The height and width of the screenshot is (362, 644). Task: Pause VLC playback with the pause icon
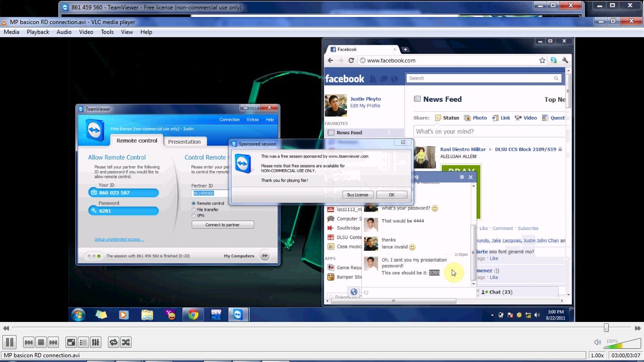pos(9,342)
